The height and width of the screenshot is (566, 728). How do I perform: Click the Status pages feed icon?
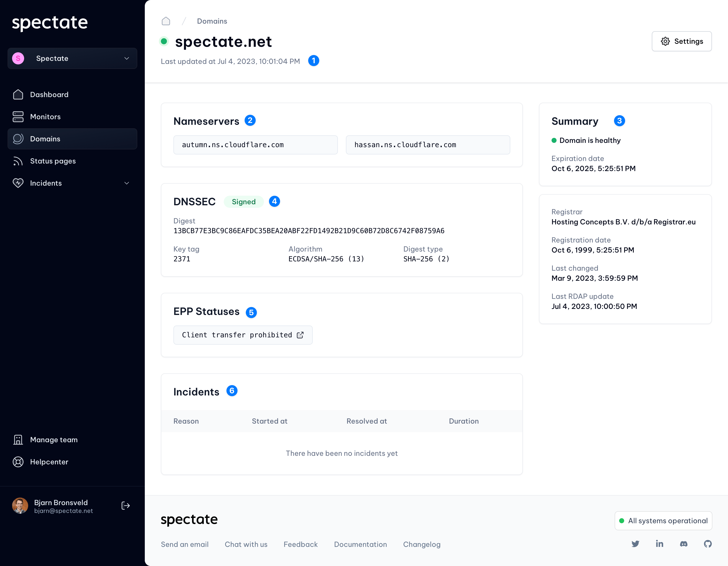[18, 161]
